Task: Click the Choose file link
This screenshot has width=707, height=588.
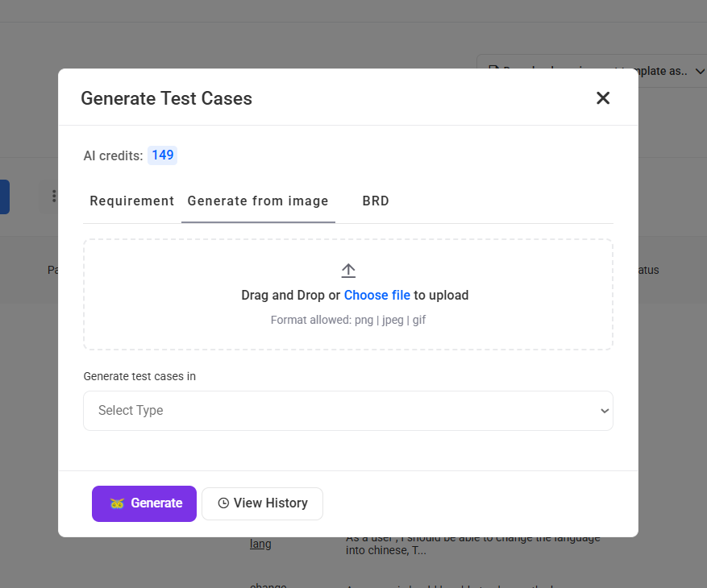Action: click(x=377, y=295)
